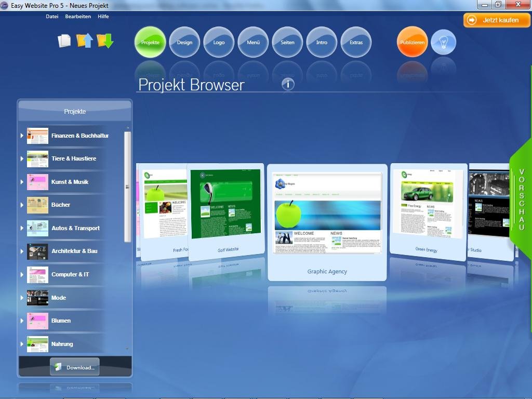Open the Projekte step bubble
The width and height of the screenshot is (532, 399).
[150, 42]
